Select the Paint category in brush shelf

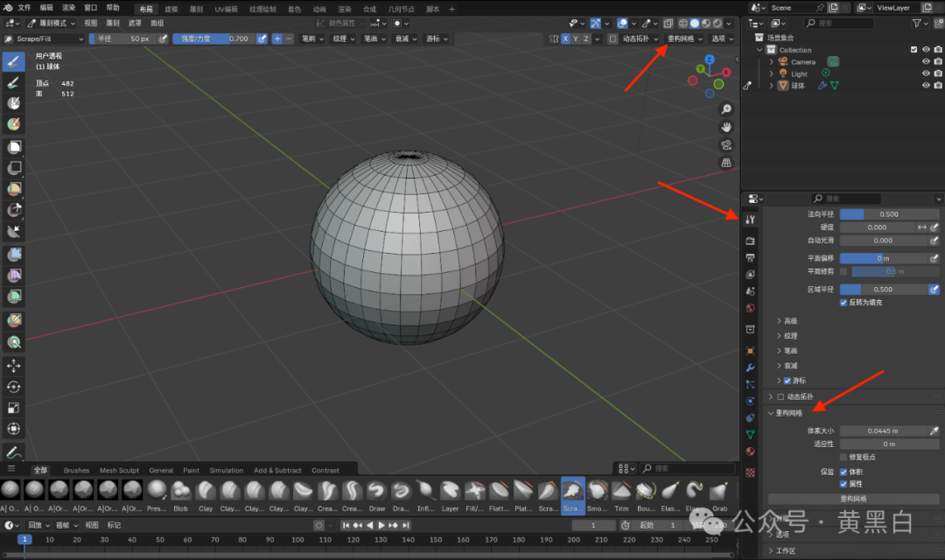tap(191, 470)
